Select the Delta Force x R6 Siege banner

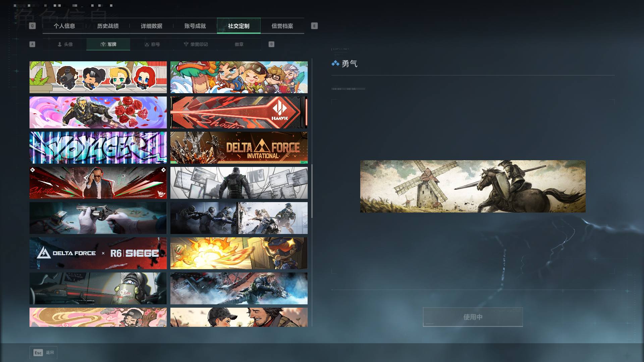click(x=98, y=253)
